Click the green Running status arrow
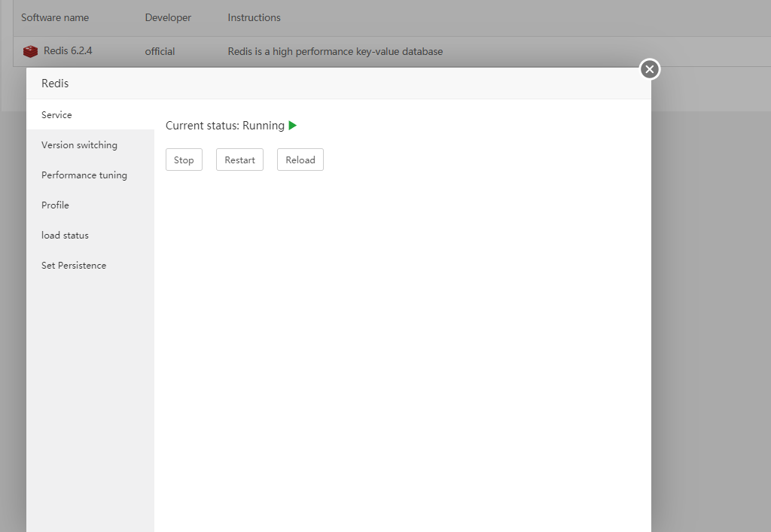The width and height of the screenshot is (771, 532). pos(293,126)
